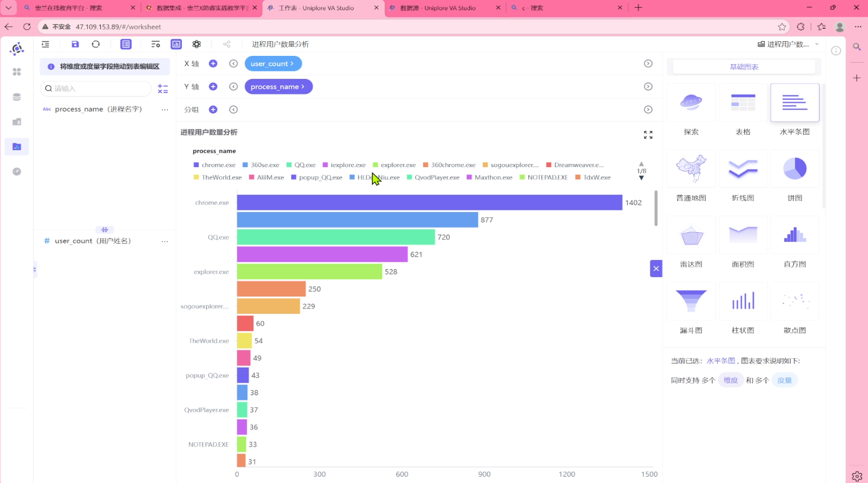This screenshot has height=483, width=868.
Task: Expand X axis row options arrow
Action: [x=648, y=64]
